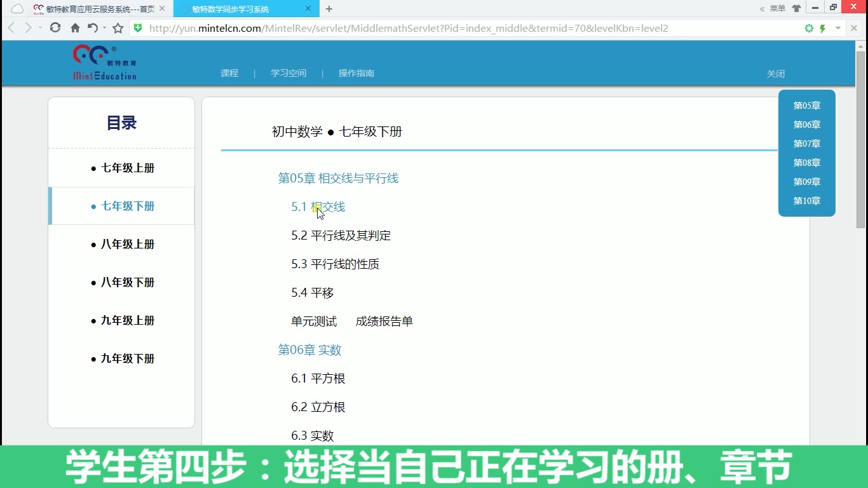Click the green aperture icon in address bar
Screen dimensions: 868x488
click(x=809, y=29)
